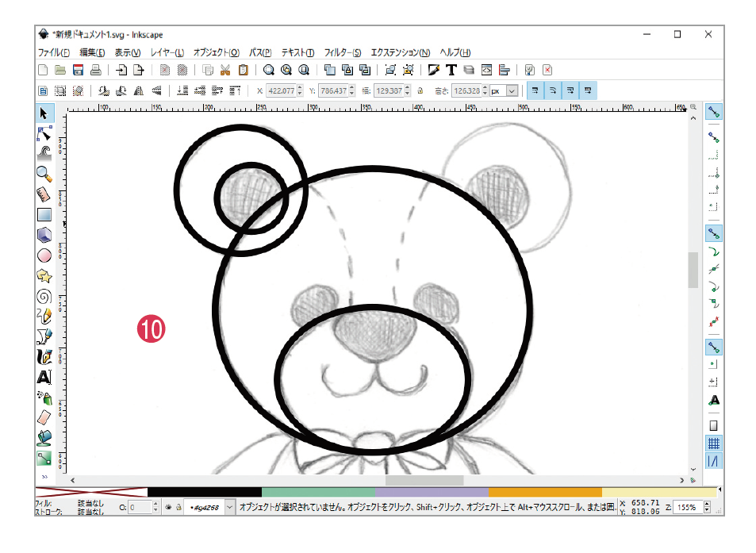Toggle scale stroke width option

click(x=535, y=90)
